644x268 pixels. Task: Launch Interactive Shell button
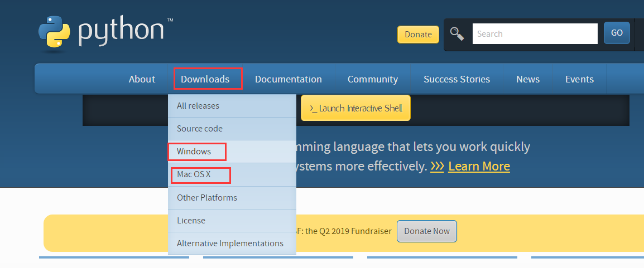pyautogui.click(x=355, y=108)
